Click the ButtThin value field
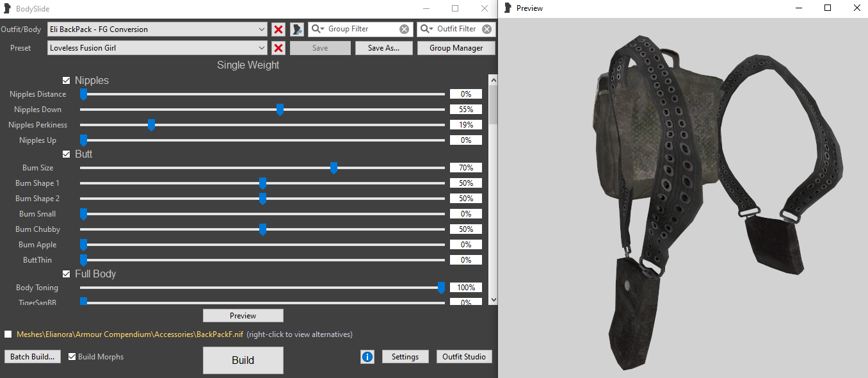This screenshot has width=868, height=378. [x=466, y=260]
